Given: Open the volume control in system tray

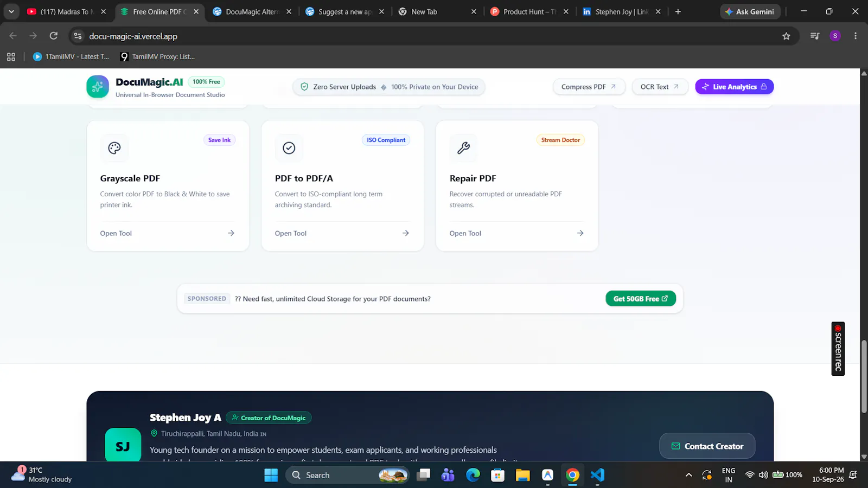Looking at the screenshot, I should tap(763, 475).
